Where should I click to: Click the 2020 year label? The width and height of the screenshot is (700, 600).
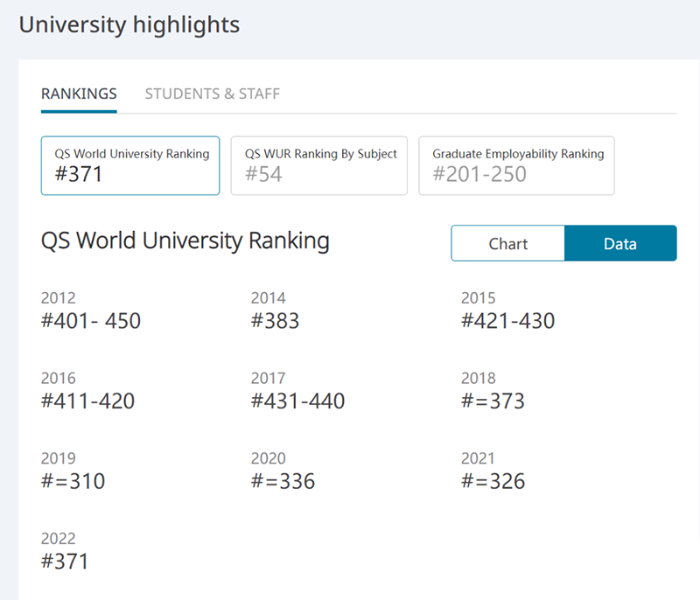269,458
